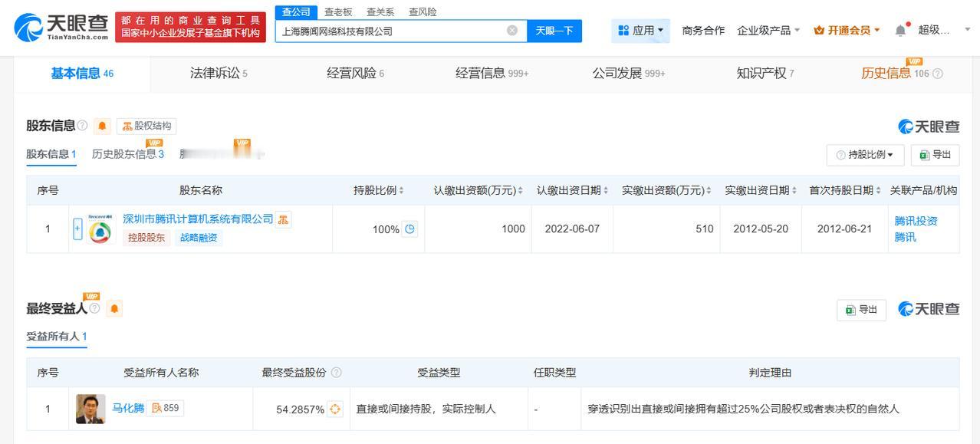Open 深圳市腾讯计算机系统有限公司 company link
The image size is (980, 444).
pos(198,219)
